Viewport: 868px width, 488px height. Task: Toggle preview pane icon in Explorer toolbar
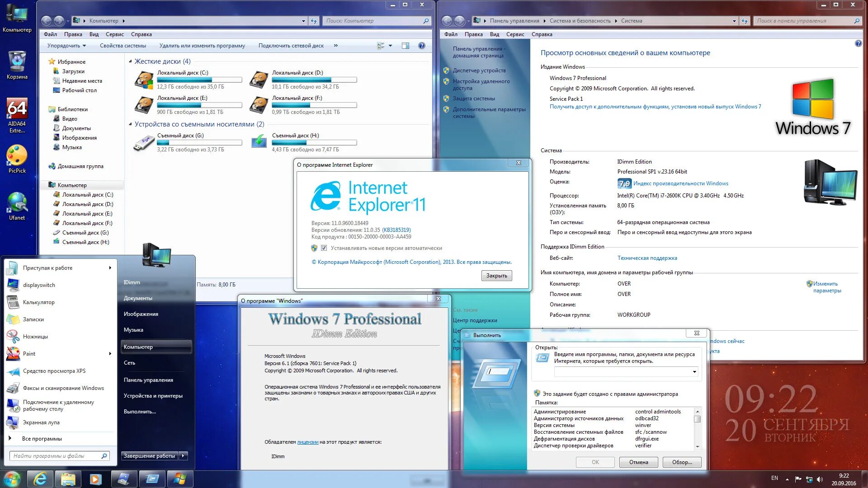click(405, 46)
